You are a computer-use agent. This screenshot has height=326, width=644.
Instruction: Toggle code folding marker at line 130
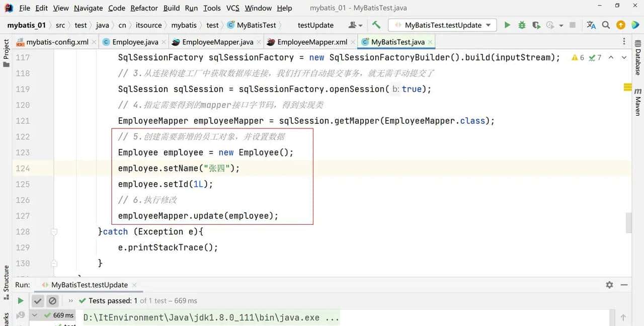54,264
